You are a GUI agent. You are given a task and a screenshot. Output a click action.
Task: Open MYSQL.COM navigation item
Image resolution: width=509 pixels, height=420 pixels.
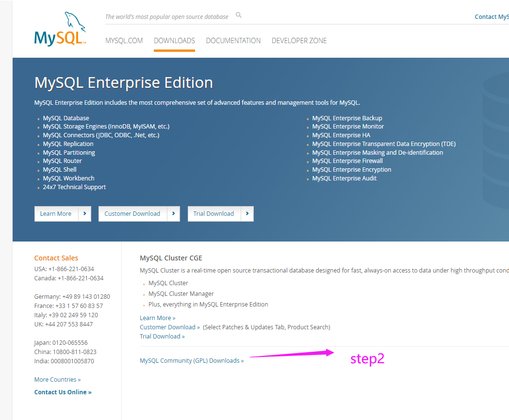(124, 41)
